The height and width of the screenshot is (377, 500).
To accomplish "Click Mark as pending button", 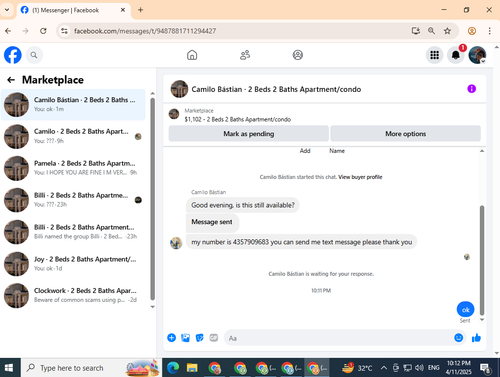I will 249,134.
